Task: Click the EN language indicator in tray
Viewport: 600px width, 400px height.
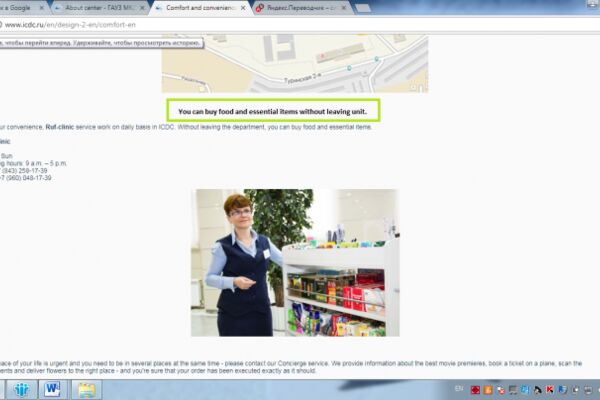Action: [x=459, y=389]
